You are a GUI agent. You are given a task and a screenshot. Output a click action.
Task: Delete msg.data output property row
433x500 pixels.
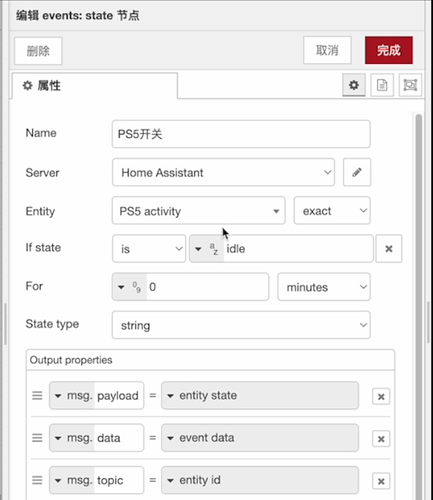(x=381, y=439)
